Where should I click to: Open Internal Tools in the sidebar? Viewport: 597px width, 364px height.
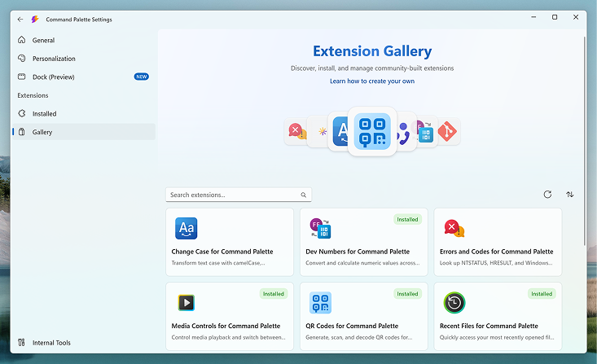84,342
